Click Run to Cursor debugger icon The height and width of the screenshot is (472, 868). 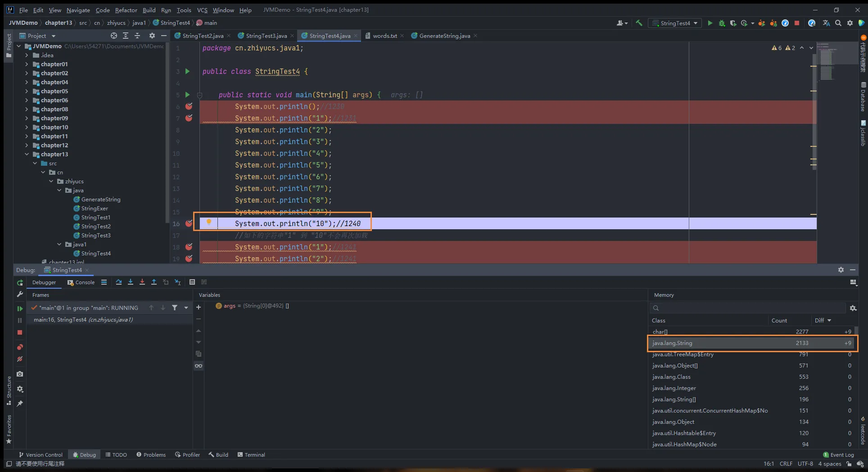coord(178,282)
